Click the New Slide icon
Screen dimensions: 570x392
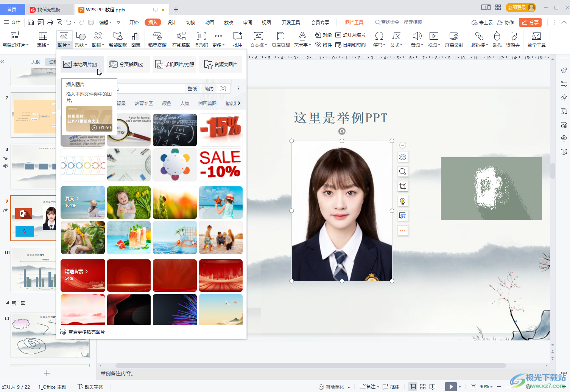coord(15,36)
